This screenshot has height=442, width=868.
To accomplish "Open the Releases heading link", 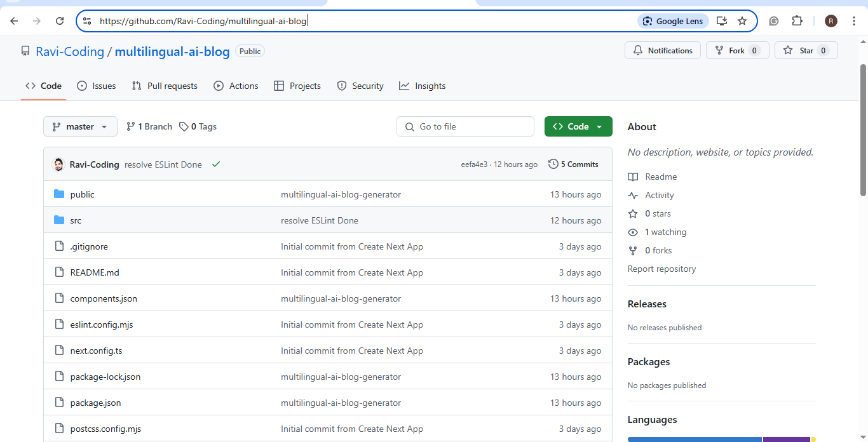I will point(647,304).
